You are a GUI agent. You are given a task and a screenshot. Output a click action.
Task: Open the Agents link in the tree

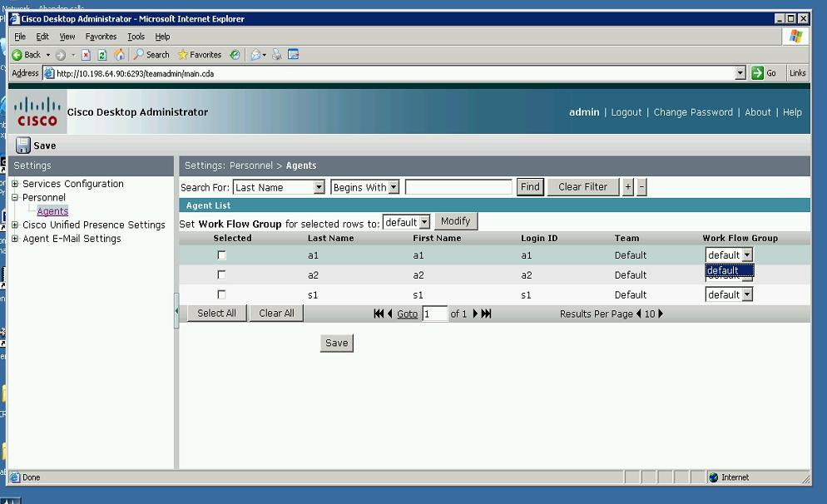pos(52,211)
